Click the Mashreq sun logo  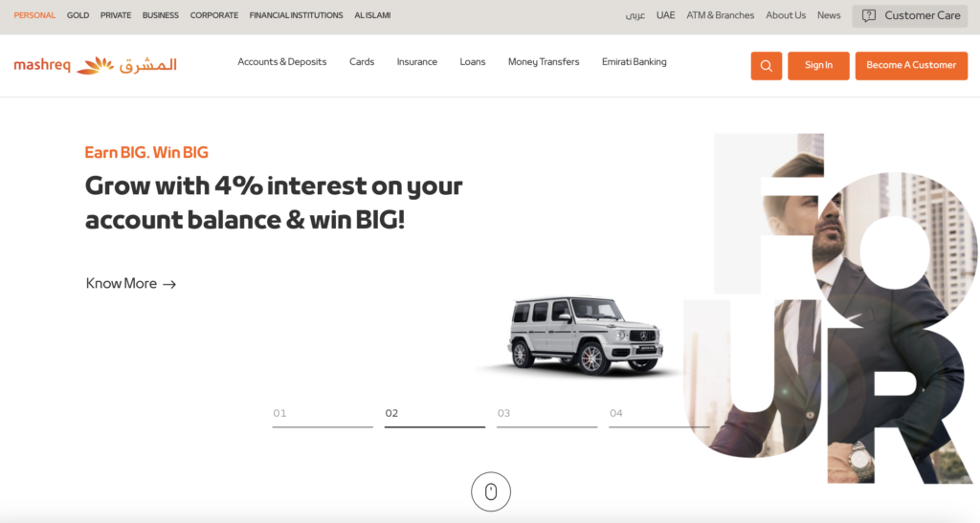click(96, 65)
